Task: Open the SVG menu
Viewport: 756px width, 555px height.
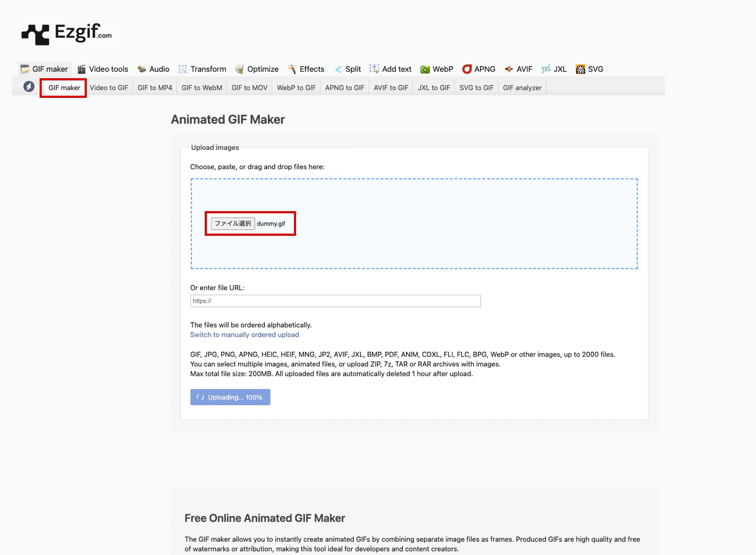Action: tap(590, 69)
